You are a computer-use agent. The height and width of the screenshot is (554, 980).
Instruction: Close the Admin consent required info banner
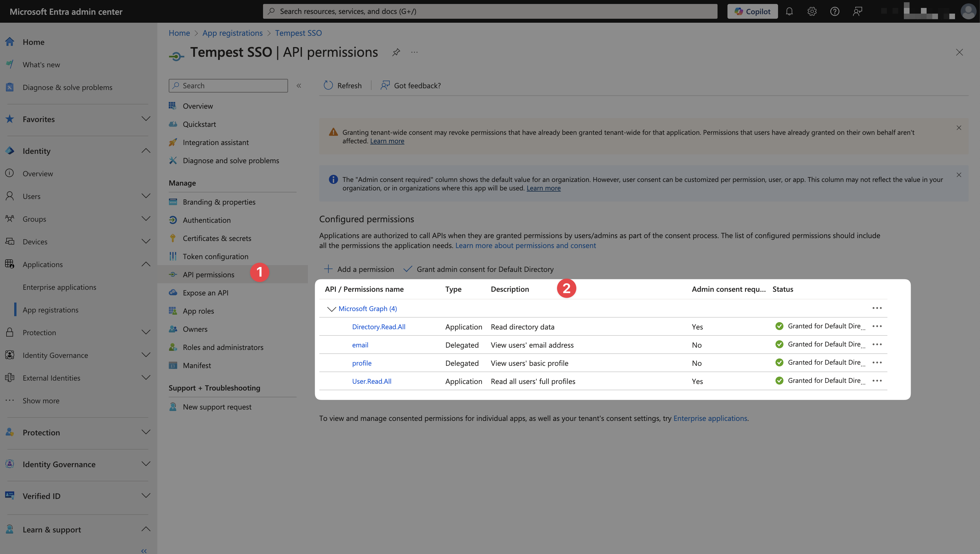[959, 175]
